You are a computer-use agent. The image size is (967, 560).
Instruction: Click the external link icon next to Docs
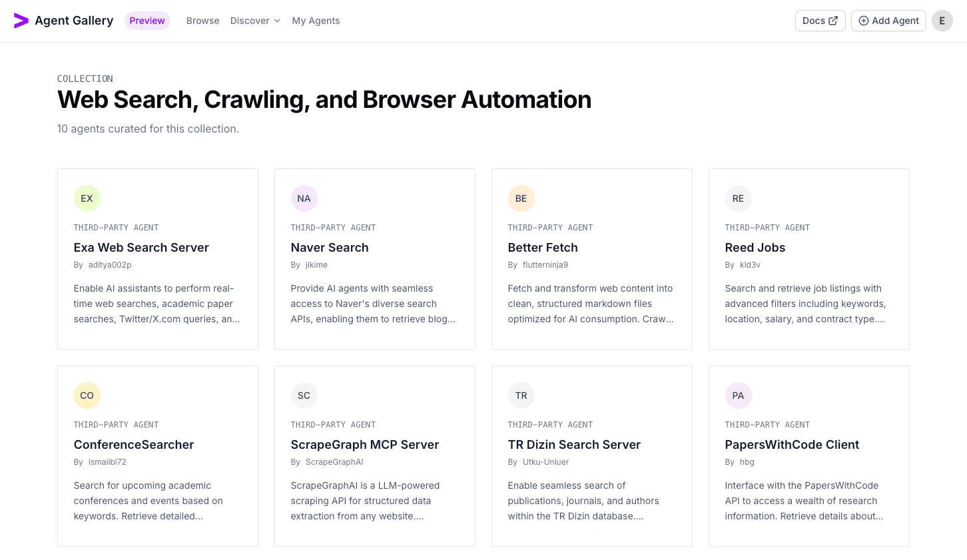(833, 21)
